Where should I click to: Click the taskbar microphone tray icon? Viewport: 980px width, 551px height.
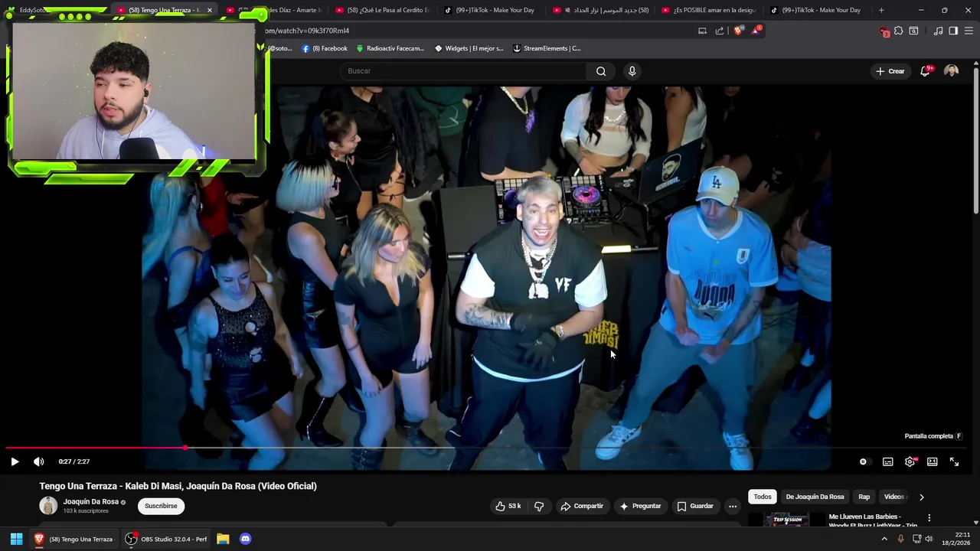[901, 539]
